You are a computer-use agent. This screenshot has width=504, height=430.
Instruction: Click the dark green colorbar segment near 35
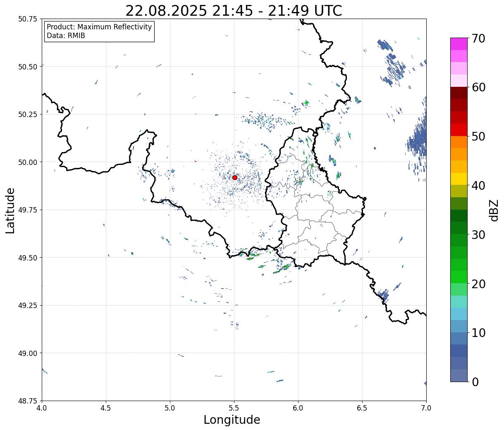(459, 216)
